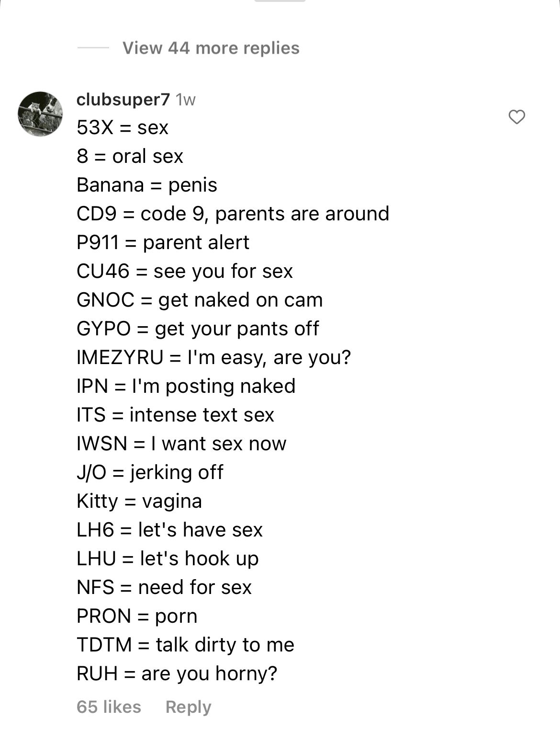Expand View 44 more replies
Screen dimensions: 560x731
[211, 48]
